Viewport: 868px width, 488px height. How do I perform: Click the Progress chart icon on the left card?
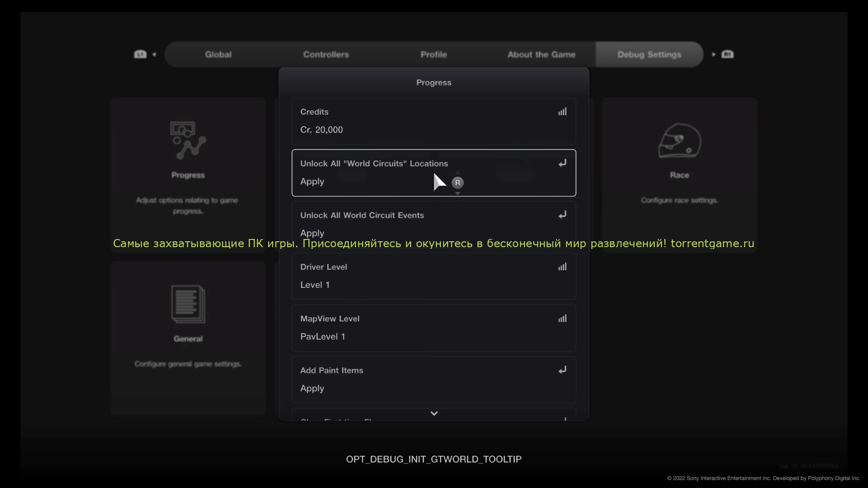(x=188, y=141)
